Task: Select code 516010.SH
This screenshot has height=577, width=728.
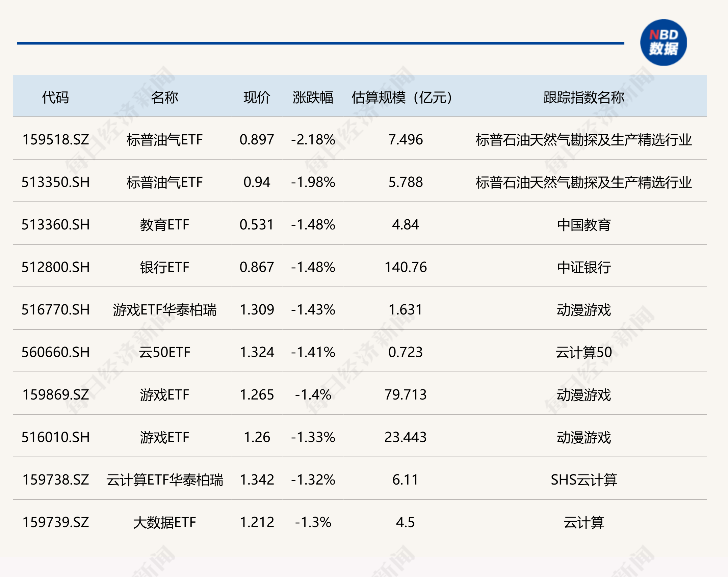Action: point(56,437)
